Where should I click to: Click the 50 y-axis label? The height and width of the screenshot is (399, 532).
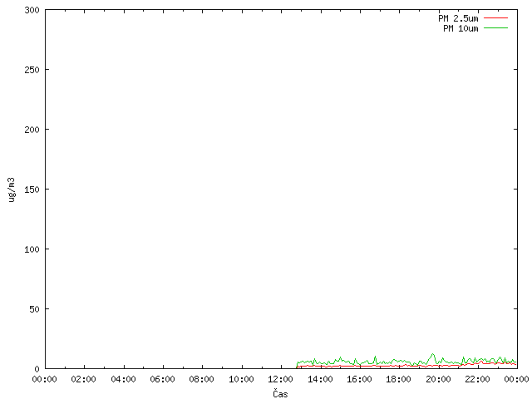click(34, 309)
